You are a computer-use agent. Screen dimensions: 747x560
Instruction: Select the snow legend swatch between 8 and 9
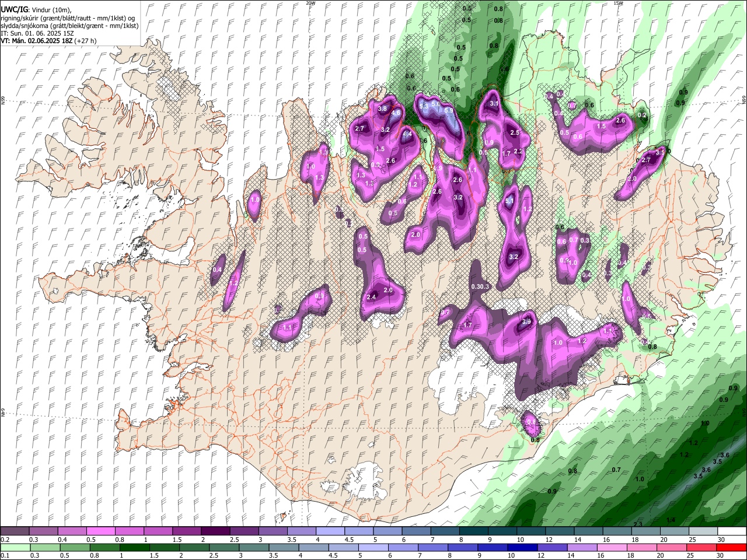coord(473,531)
